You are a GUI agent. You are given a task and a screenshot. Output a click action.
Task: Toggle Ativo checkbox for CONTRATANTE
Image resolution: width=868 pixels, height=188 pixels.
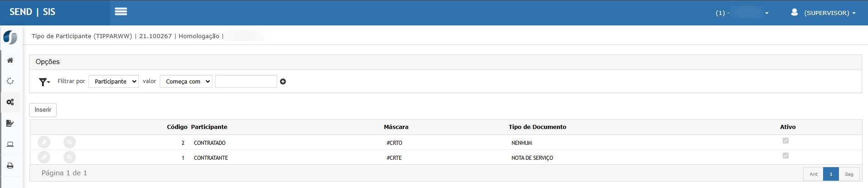pos(785,156)
